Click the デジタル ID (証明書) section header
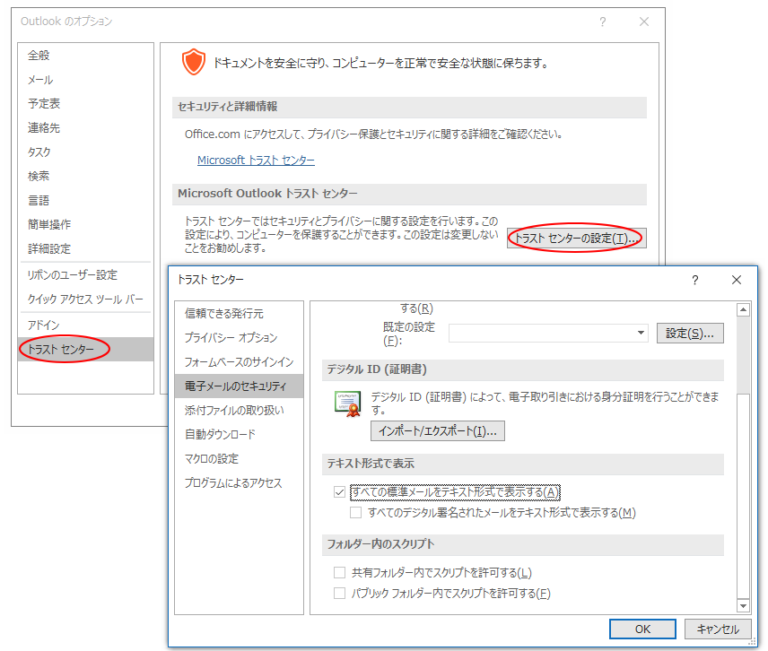The width and height of the screenshot is (768, 651). tap(523, 369)
